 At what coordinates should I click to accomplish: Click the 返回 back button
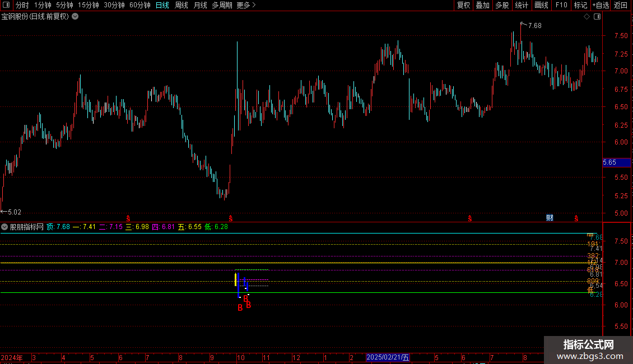pyautogui.click(x=621, y=5)
